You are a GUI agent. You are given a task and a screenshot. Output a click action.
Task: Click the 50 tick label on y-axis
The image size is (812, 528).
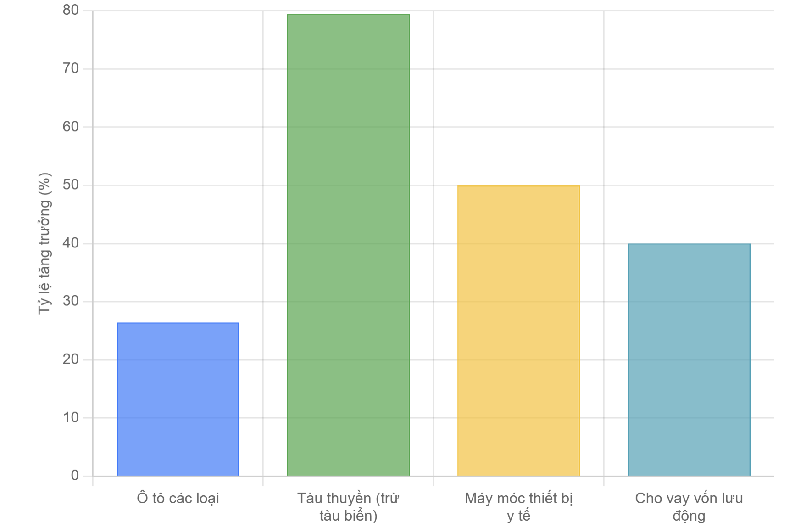(x=71, y=185)
